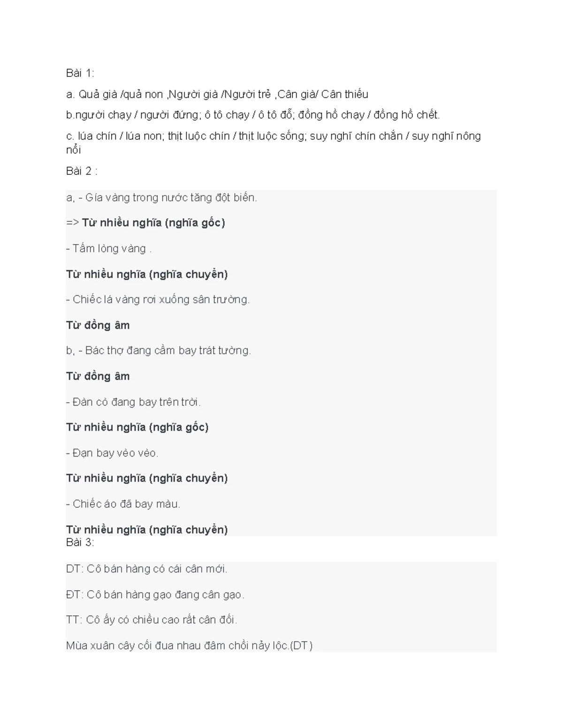Click the line starting "b.người chạy"
The image size is (563, 728).
(x=253, y=115)
